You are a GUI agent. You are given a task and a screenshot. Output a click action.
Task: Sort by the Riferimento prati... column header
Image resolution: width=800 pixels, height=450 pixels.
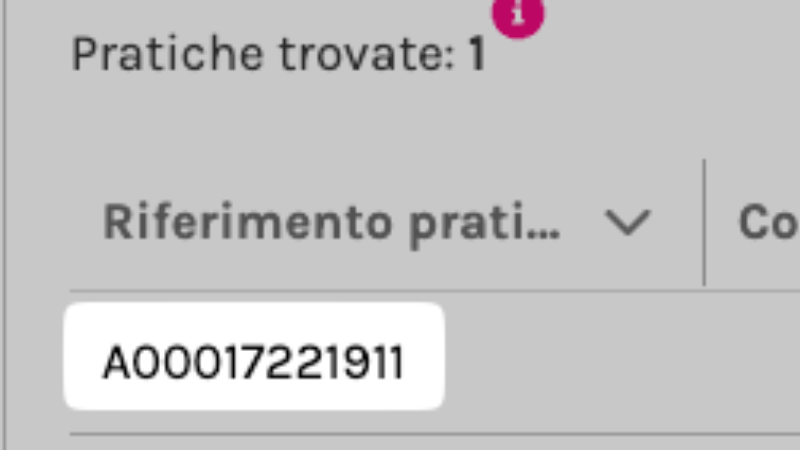point(332,223)
